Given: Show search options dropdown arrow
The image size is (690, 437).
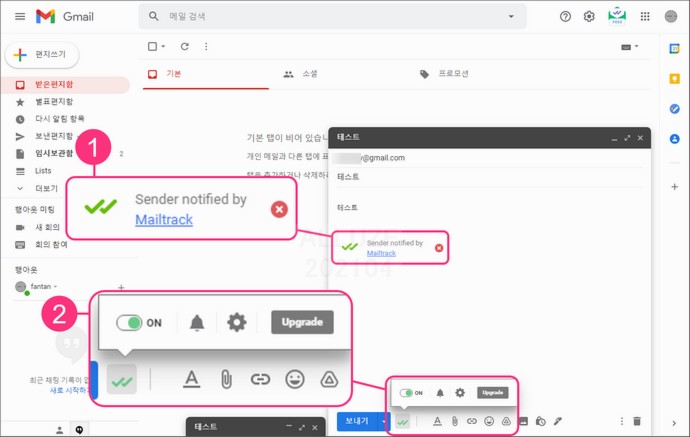Looking at the screenshot, I should point(511,16).
